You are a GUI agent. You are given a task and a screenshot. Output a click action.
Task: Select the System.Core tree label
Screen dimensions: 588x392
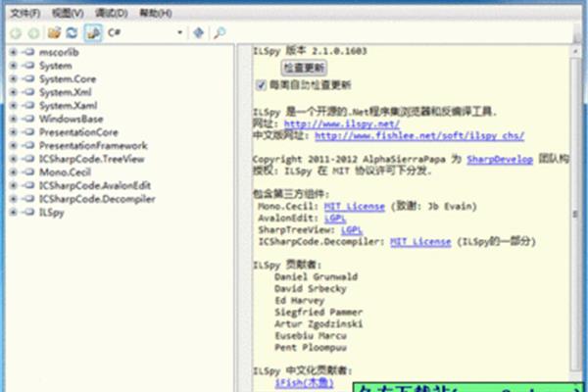pos(68,78)
